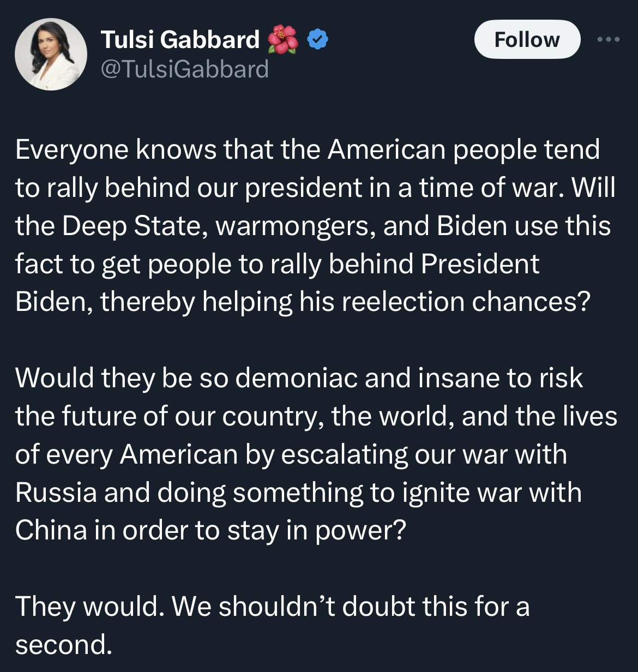Click the word 'Russia' in the tweet
The width and height of the screenshot is (638, 672).
(56, 493)
